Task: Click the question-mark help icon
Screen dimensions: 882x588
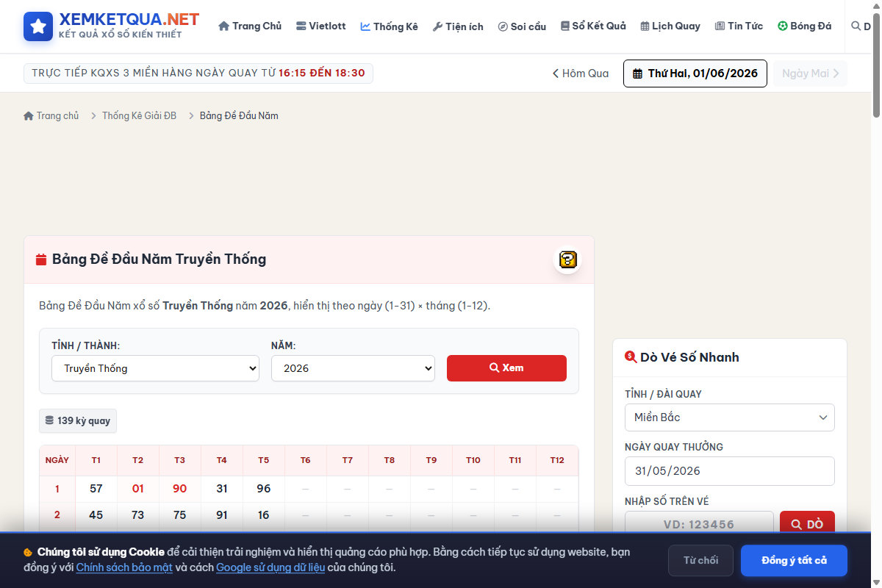Action: pyautogui.click(x=567, y=259)
